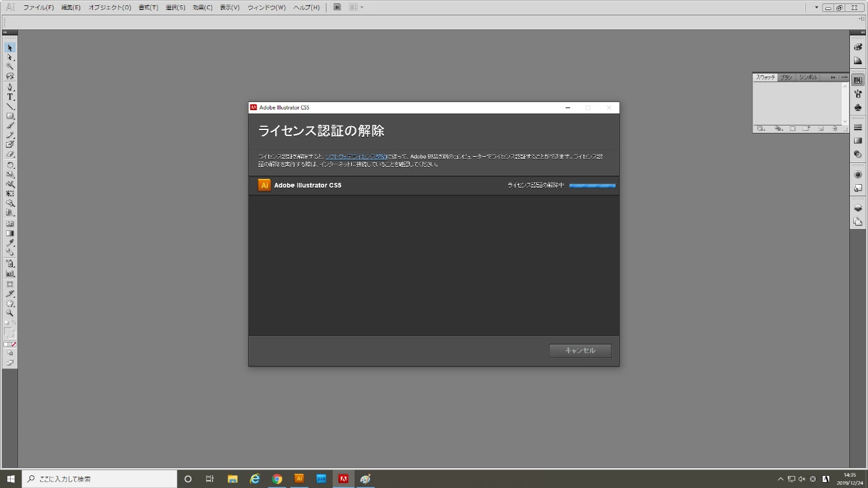Click the Windows search box in taskbar
Screen dimensions: 868x488
[x=99, y=479]
